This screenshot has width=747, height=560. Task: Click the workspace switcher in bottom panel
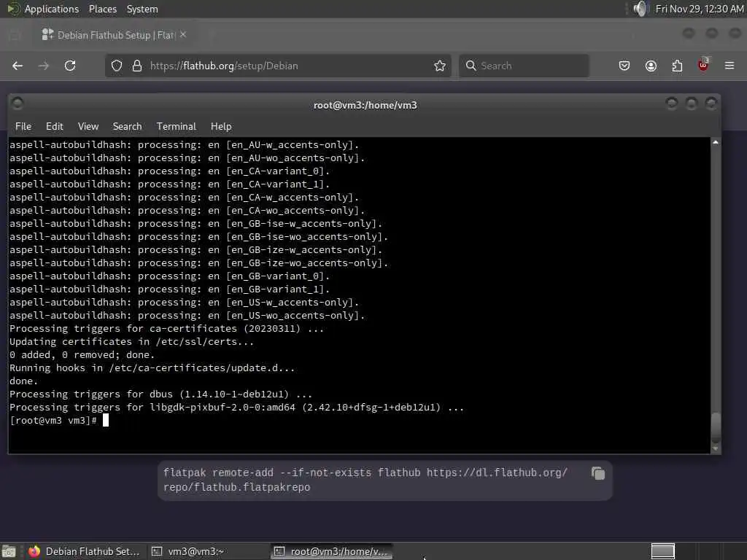pyautogui.click(x=662, y=551)
